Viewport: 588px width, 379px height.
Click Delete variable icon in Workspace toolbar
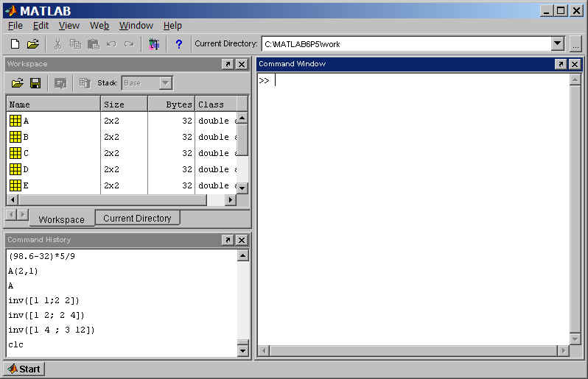click(85, 82)
